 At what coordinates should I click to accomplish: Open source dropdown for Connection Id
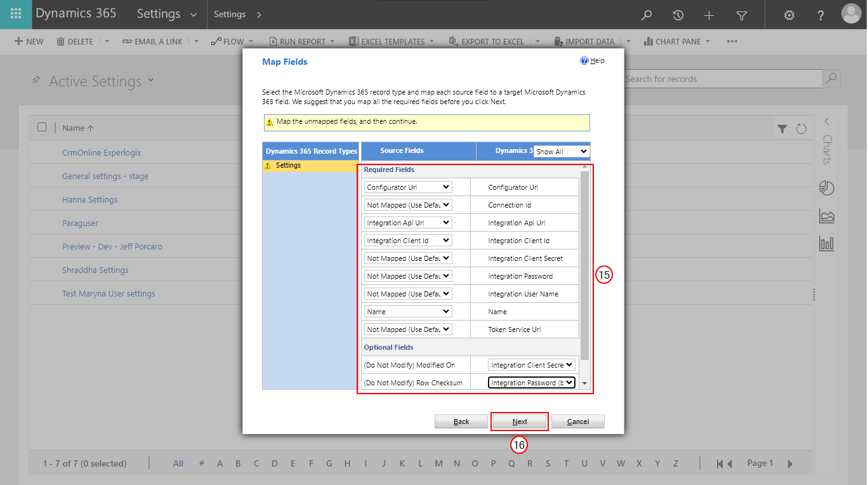pyautogui.click(x=408, y=205)
